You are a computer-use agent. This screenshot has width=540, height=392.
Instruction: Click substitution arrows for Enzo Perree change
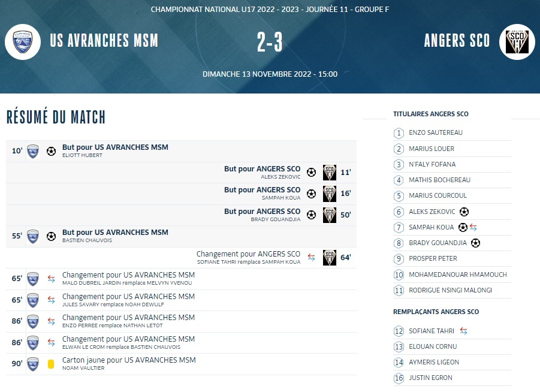(52, 321)
